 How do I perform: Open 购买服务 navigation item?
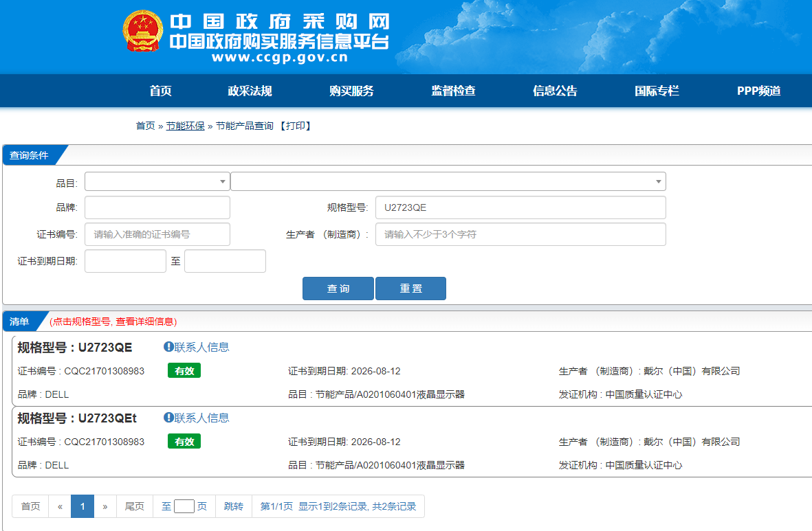pyautogui.click(x=351, y=91)
